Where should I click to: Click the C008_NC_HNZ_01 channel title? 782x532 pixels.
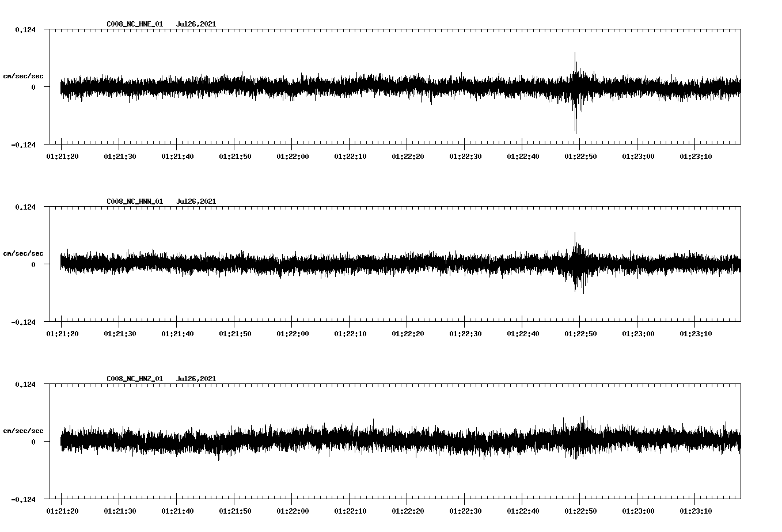(134, 378)
